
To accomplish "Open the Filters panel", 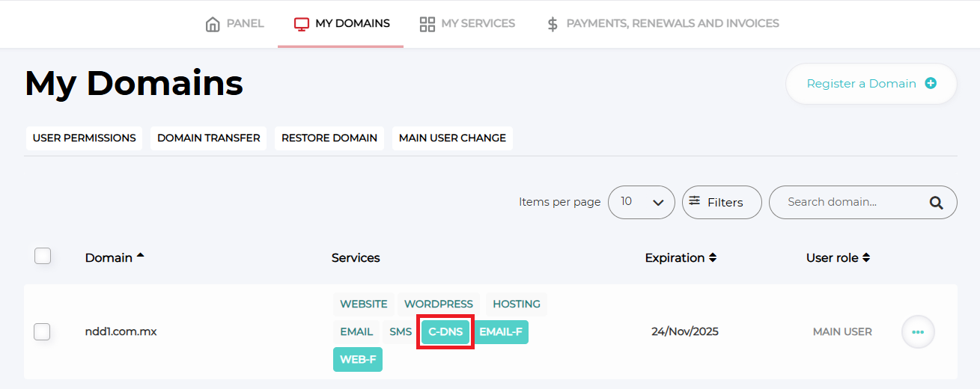I will [x=721, y=202].
